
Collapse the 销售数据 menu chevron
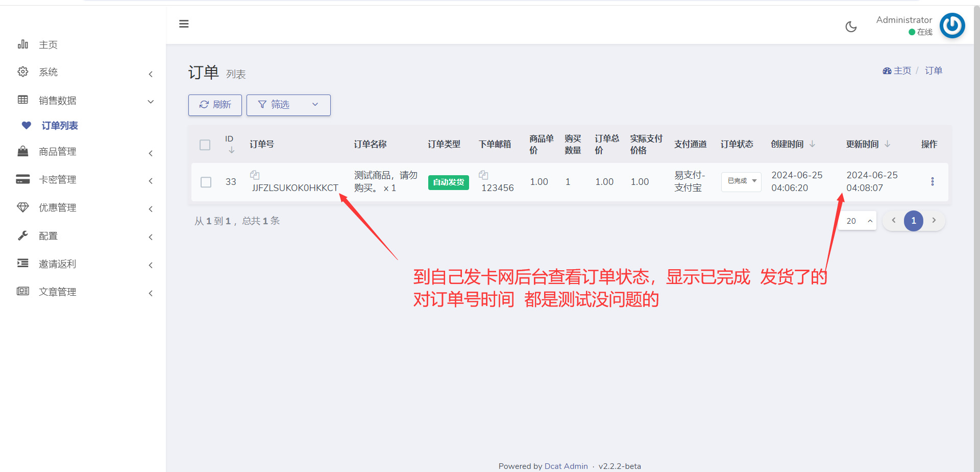point(151,102)
